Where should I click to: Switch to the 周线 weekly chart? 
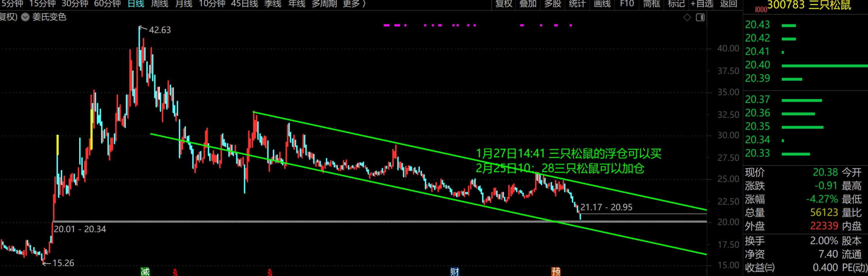(160, 4)
